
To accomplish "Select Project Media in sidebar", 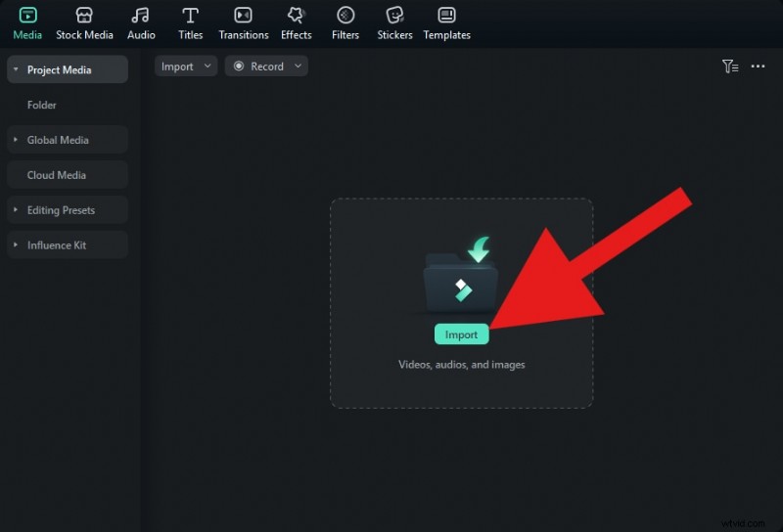I will pos(68,69).
